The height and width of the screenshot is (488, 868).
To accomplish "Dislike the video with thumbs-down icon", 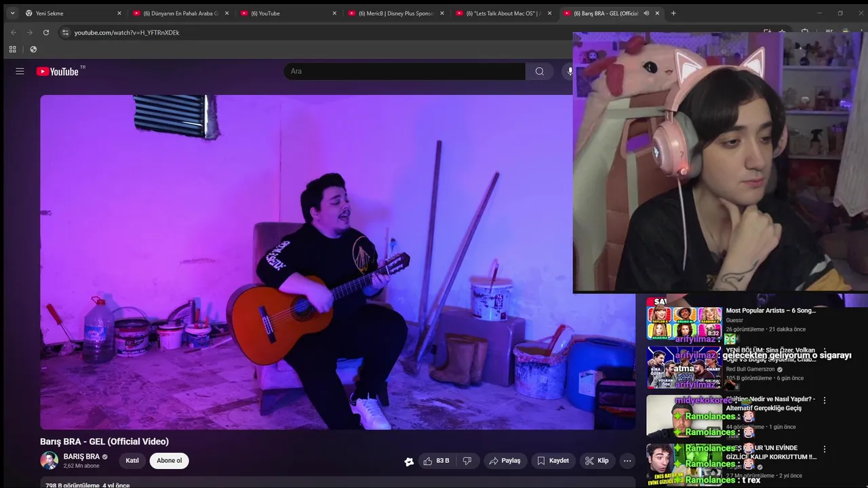I will point(467,461).
